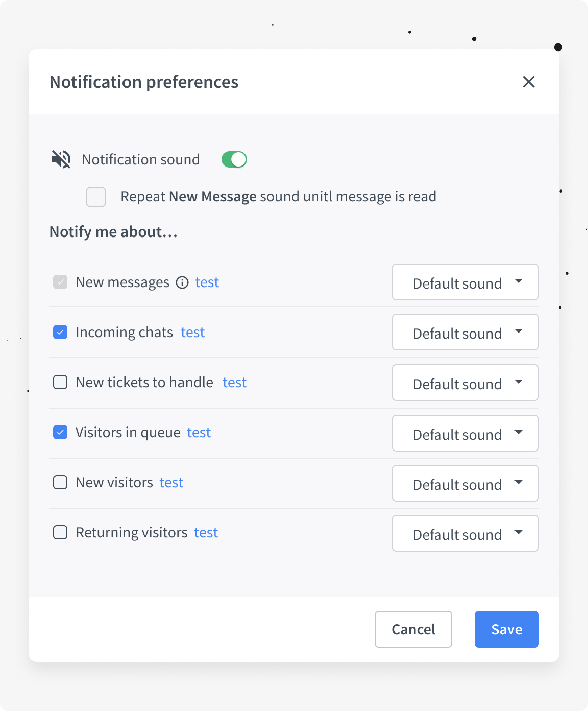Click the info icon next to New messages
The width and height of the screenshot is (588, 711).
point(182,282)
